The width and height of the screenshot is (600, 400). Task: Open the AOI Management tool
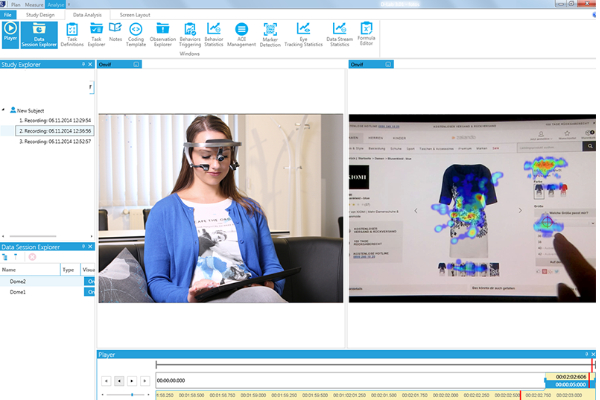point(241,35)
